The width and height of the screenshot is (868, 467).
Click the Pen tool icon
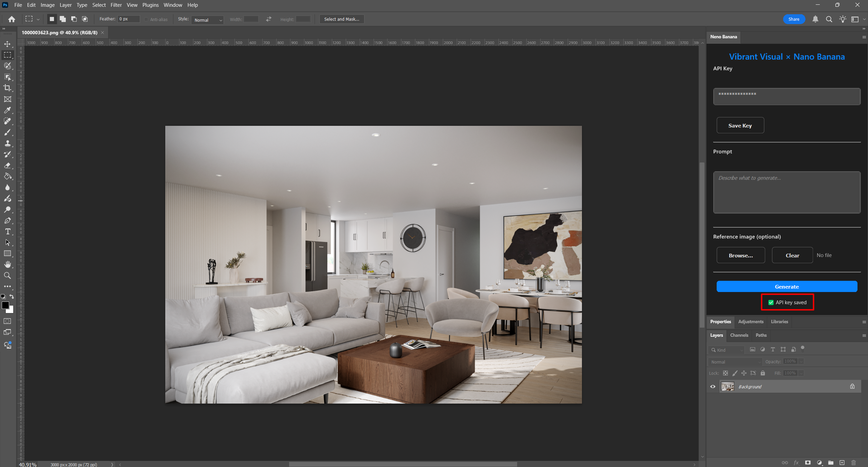click(x=7, y=220)
